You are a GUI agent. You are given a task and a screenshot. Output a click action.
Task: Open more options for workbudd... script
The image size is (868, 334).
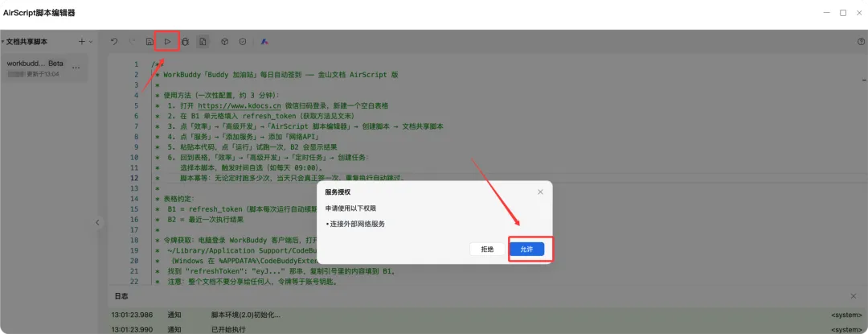(76, 68)
